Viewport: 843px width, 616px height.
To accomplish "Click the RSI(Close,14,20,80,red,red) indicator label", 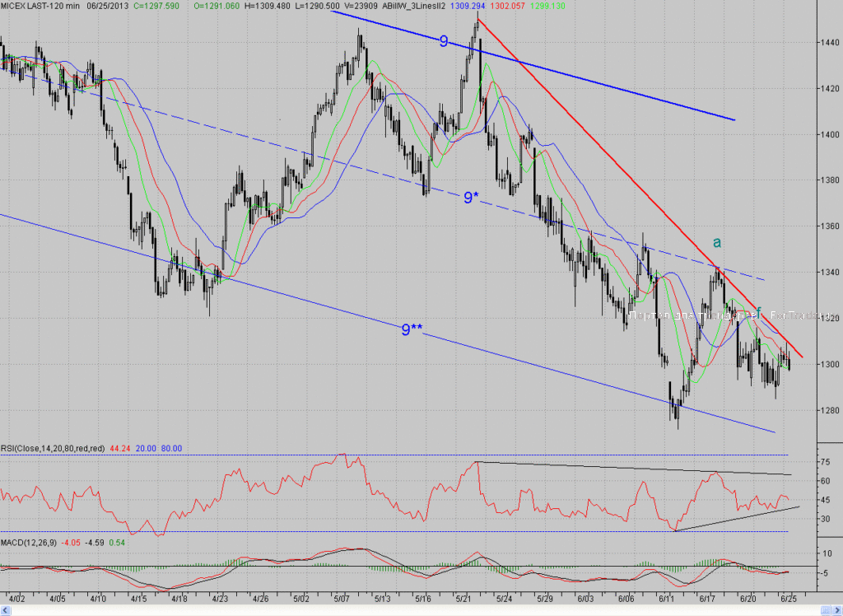I will pos(53,448).
